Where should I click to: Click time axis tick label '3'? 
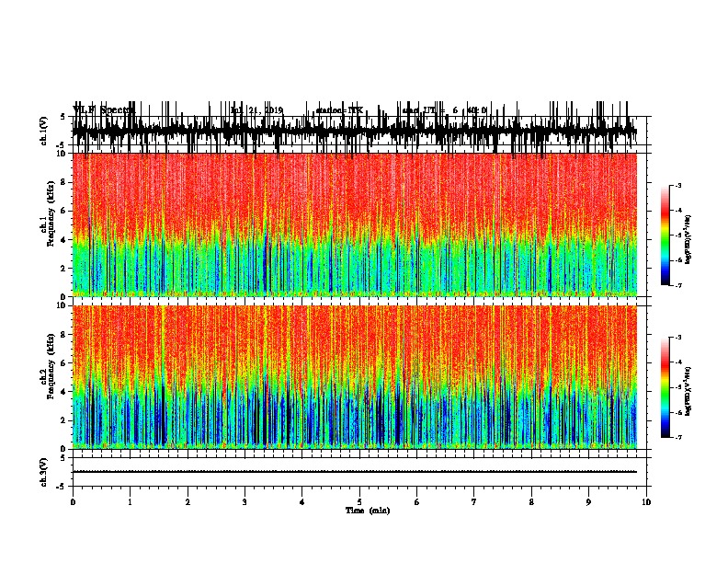[x=245, y=502]
